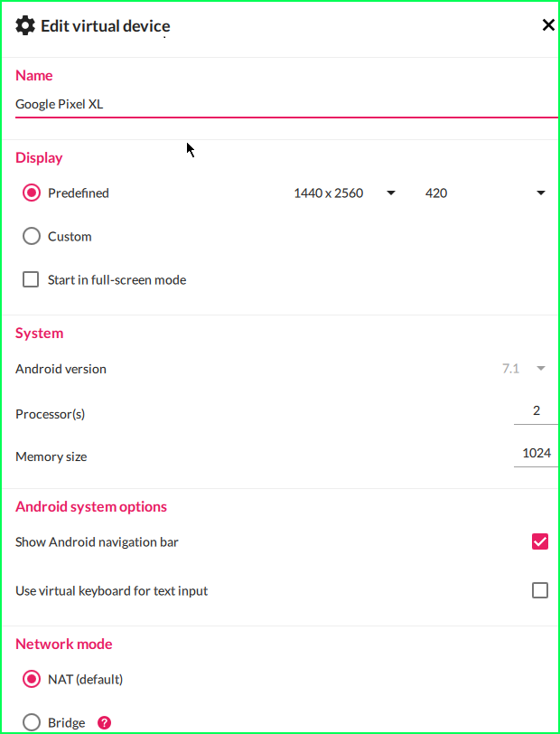Image resolution: width=560 pixels, height=734 pixels.
Task: Click the Bridge help question mark icon
Action: pyautogui.click(x=105, y=722)
